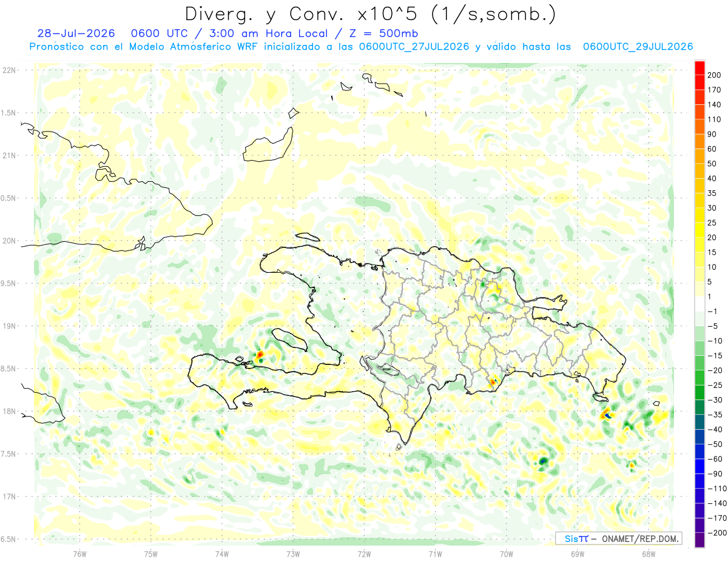Screen dimensions: 728x562
Task: Click the "9.5N" latitude label
Action: pyautogui.click(x=9, y=283)
